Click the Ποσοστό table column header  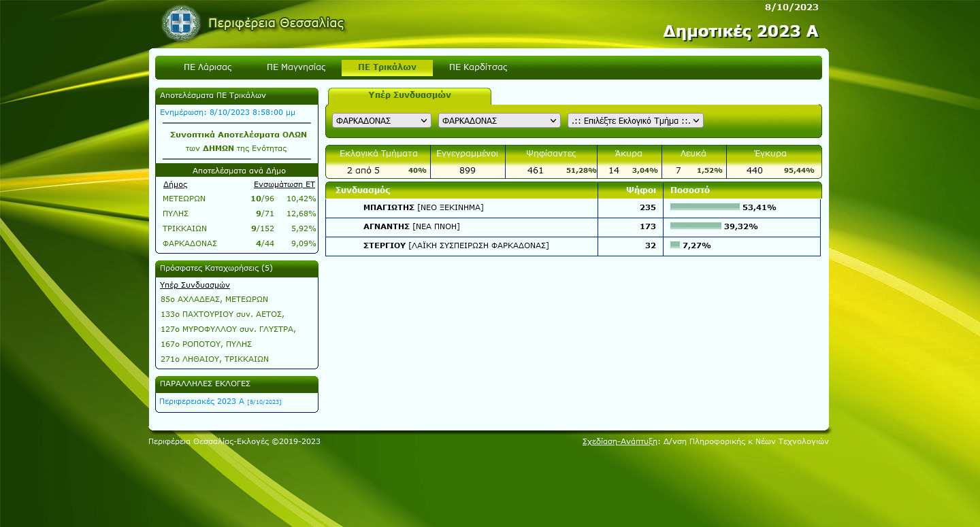tap(690, 190)
